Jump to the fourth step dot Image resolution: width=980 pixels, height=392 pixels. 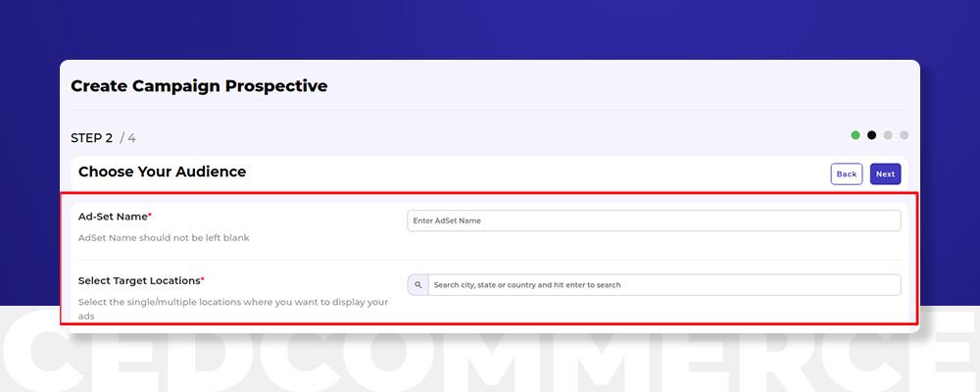(x=904, y=135)
